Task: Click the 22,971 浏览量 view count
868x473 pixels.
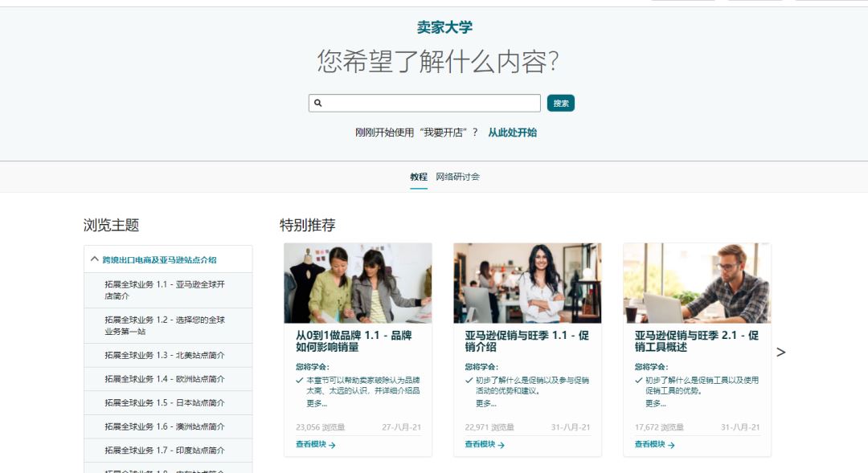Action: tap(489, 427)
